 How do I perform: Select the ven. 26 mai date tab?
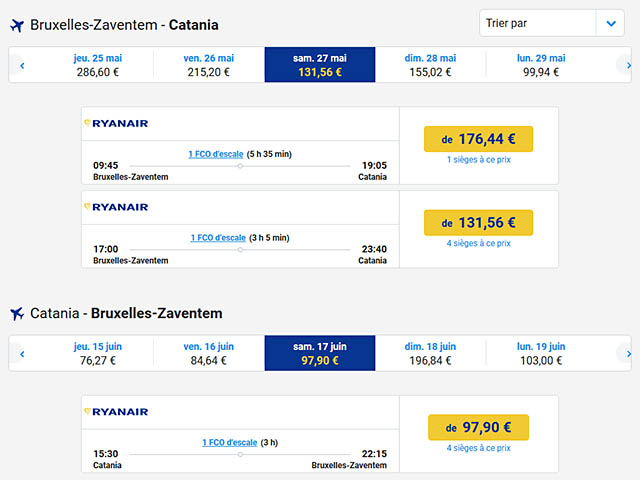coord(208,65)
